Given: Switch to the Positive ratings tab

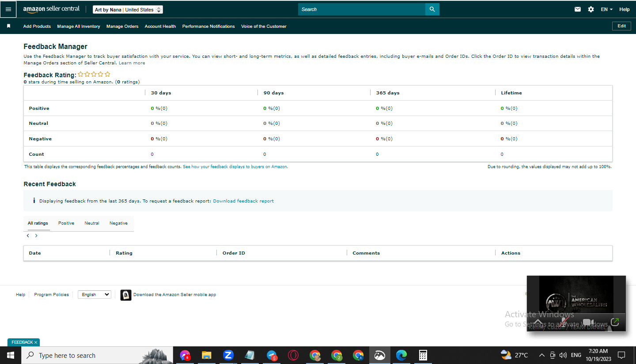Looking at the screenshot, I should pos(66,223).
